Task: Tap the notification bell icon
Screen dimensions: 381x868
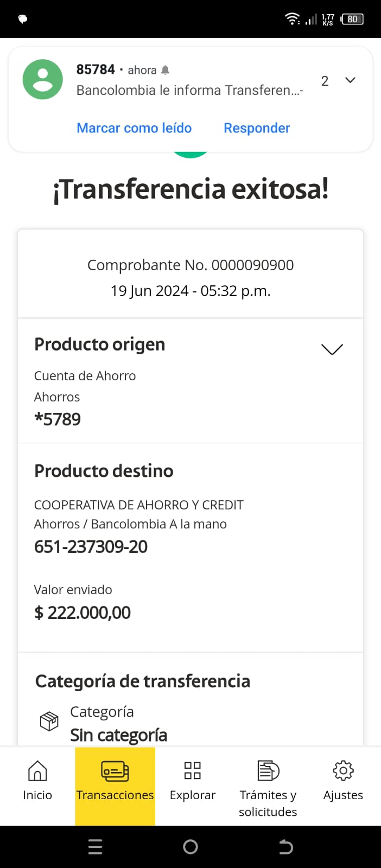Action: 166,70
